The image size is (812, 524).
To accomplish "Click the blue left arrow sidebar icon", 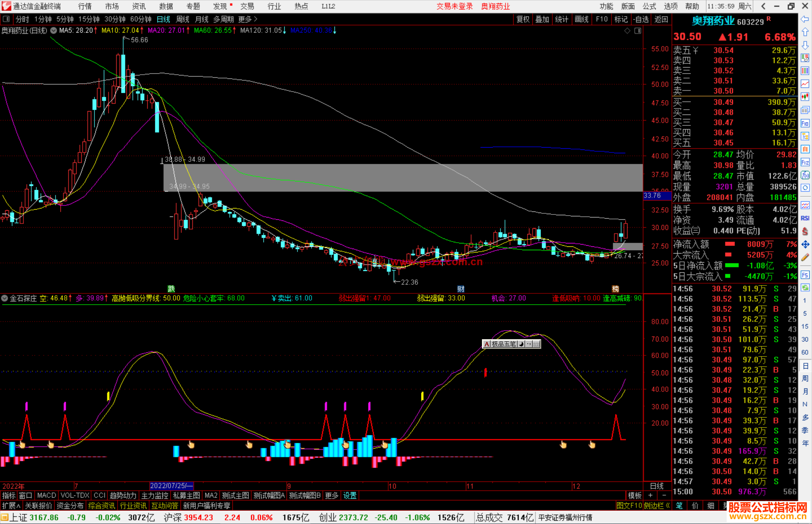I will (x=805, y=19).
